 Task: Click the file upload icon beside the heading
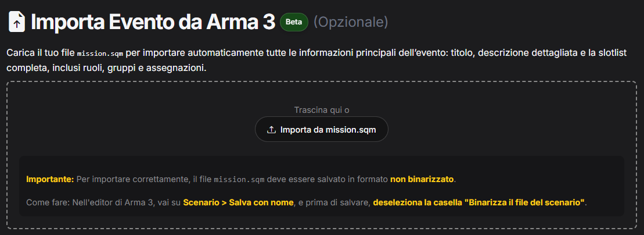17,23
